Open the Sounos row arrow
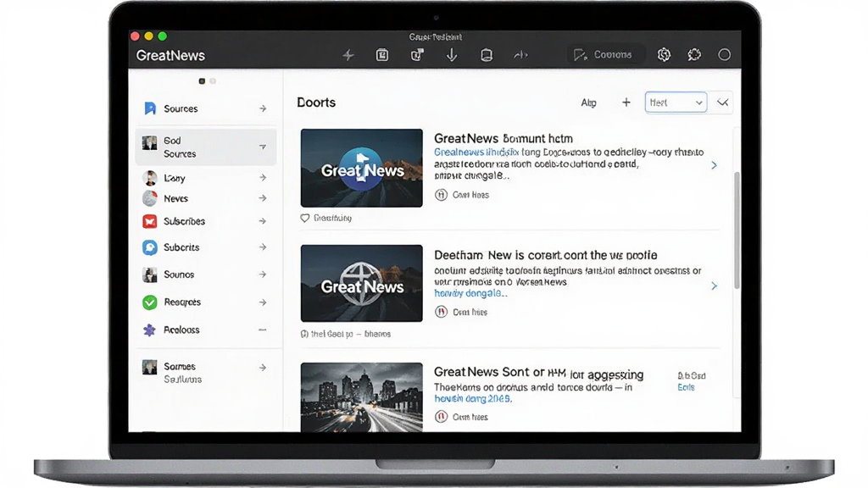 tap(263, 274)
